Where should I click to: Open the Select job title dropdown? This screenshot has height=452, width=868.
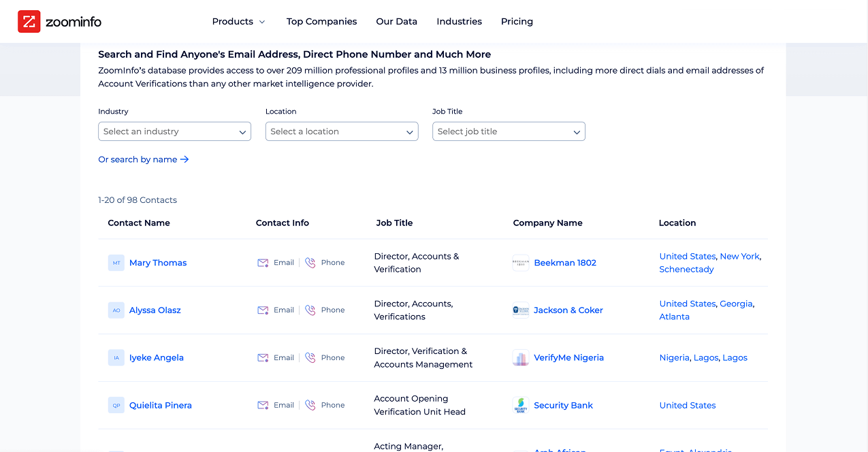pos(509,131)
